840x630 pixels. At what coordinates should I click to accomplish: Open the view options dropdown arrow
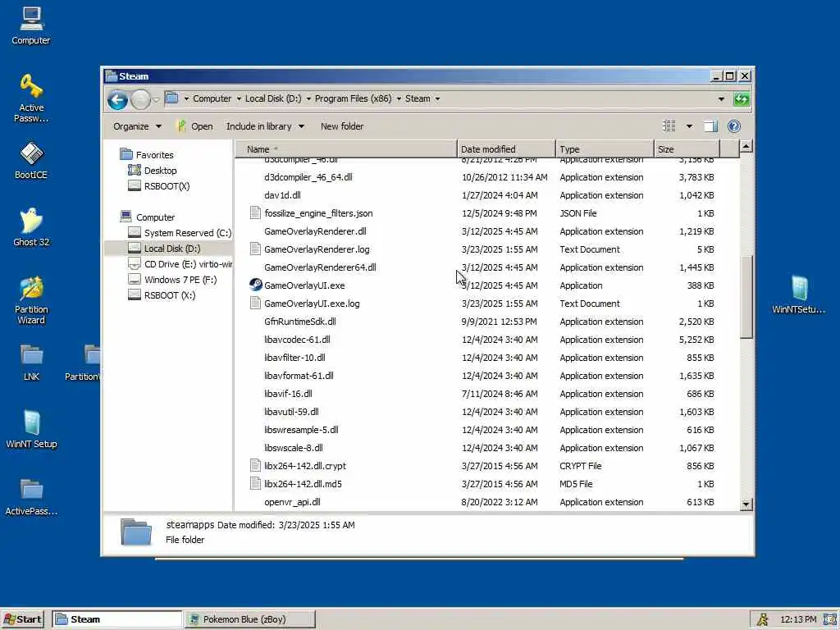coord(689,126)
